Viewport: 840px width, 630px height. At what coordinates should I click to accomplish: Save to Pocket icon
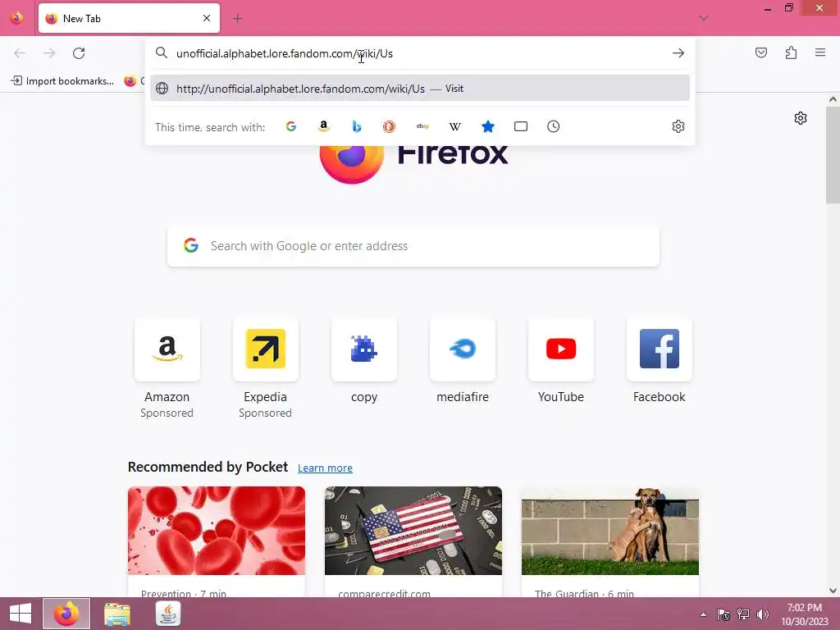(760, 52)
